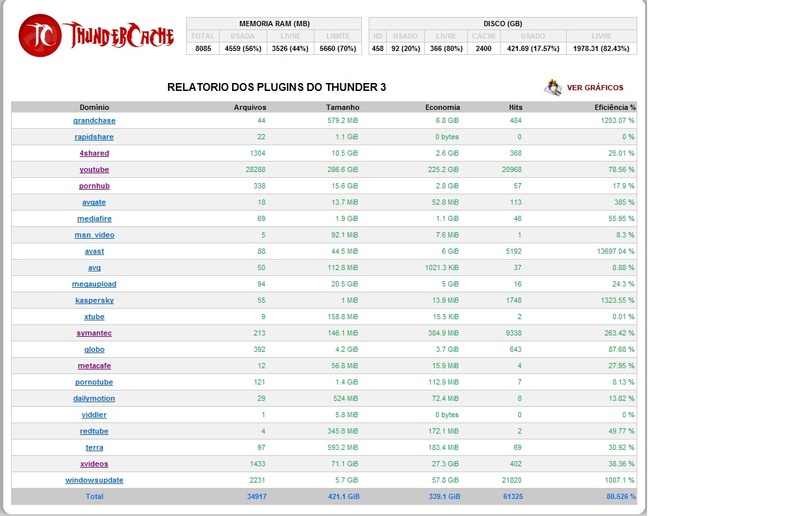The image size is (800, 516).
Task: Open the pornhub domain link
Action: pyautogui.click(x=94, y=186)
